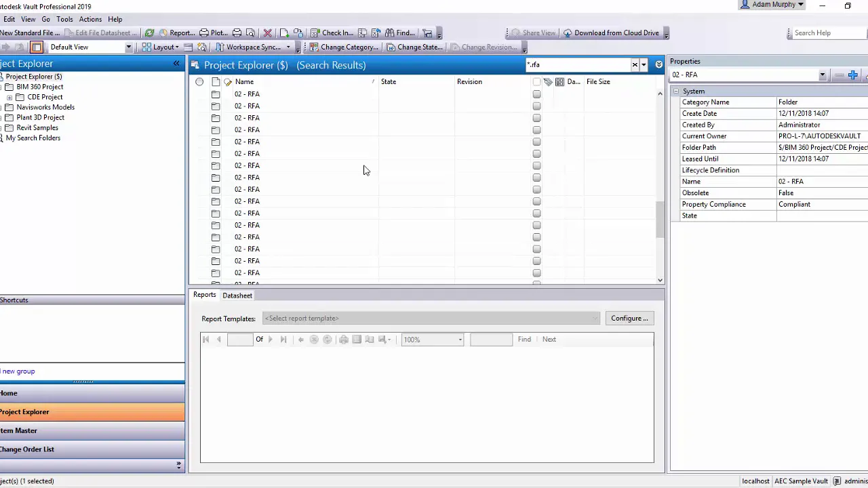Screen dimensions: 868x488
Task: Click the Check In toolbar button
Action: (332, 33)
